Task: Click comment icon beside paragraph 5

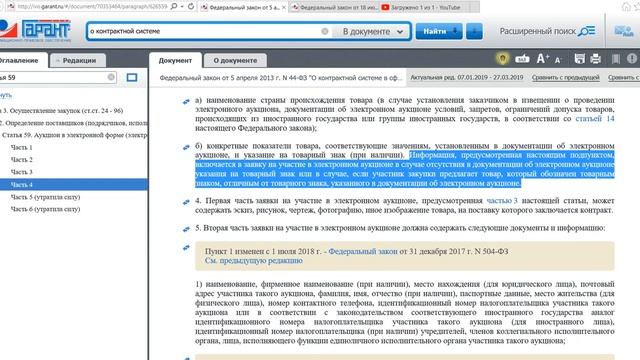Action: [186, 229]
